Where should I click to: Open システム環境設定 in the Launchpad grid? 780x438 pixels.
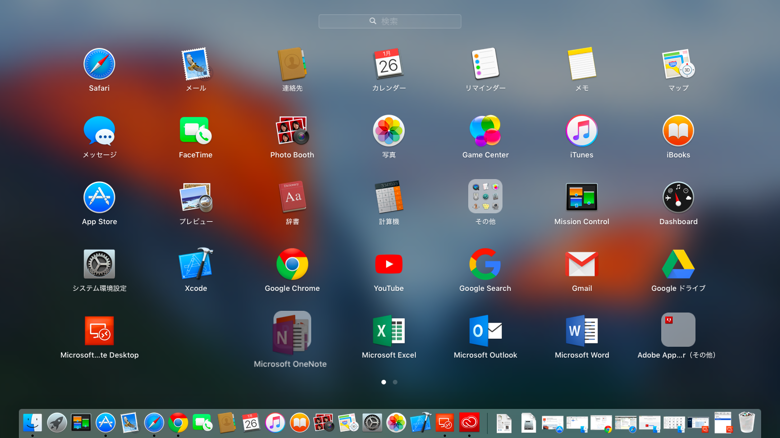tap(99, 264)
